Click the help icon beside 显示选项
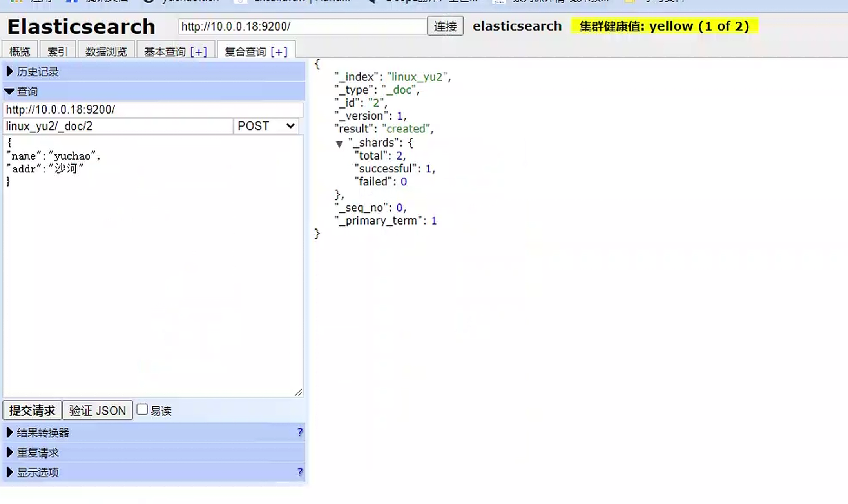The image size is (848, 504). point(300,472)
